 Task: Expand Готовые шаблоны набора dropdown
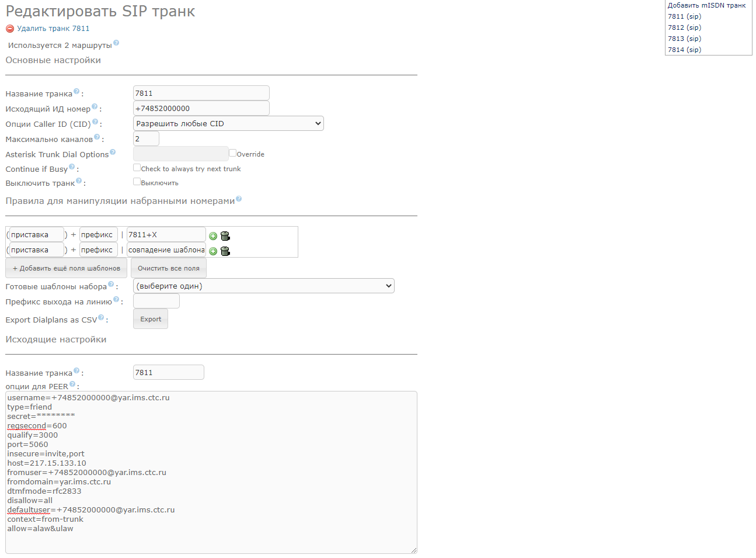click(x=263, y=286)
